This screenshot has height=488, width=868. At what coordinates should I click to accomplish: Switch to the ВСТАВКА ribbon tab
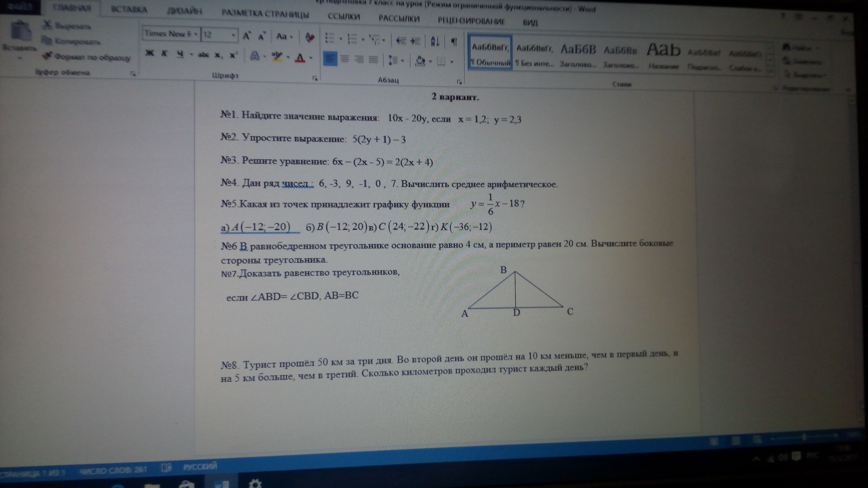(x=129, y=10)
